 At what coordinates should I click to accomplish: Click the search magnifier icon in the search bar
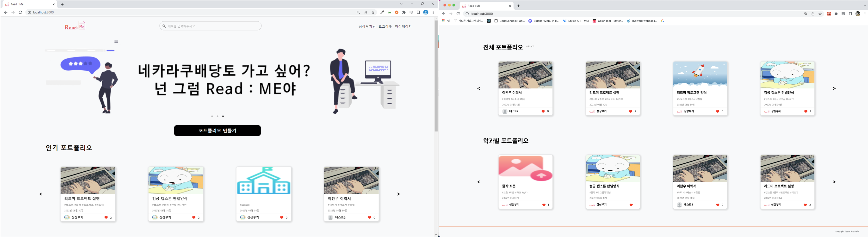click(x=164, y=26)
